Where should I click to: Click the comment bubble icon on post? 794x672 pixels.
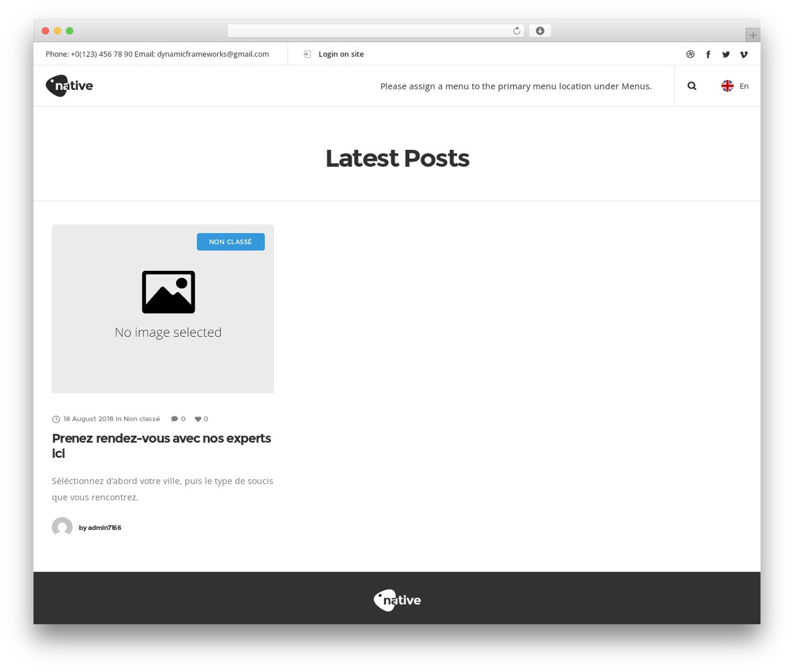point(174,419)
